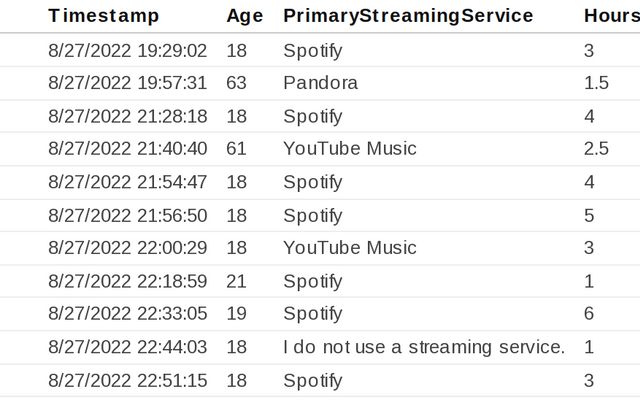The image size is (640, 400).
Task: Select timestamp cell 8/27/2022 19:29:02
Action: [x=127, y=50]
